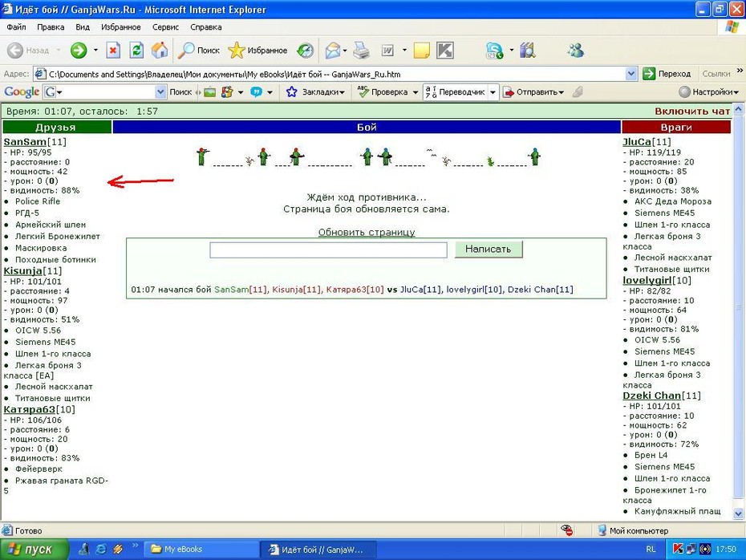Open the Google search box dropdown
Viewport: 746px width, 560px height.
click(x=160, y=91)
